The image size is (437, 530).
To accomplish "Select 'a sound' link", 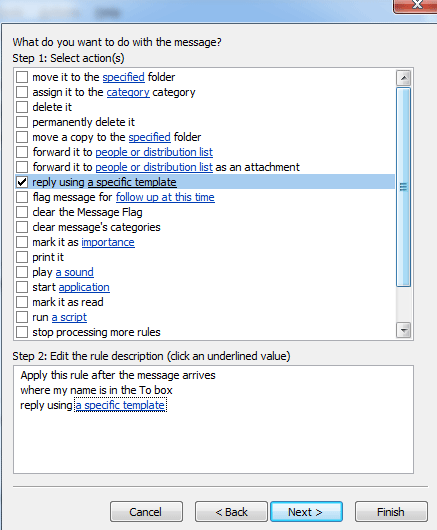I will pos(75,272).
